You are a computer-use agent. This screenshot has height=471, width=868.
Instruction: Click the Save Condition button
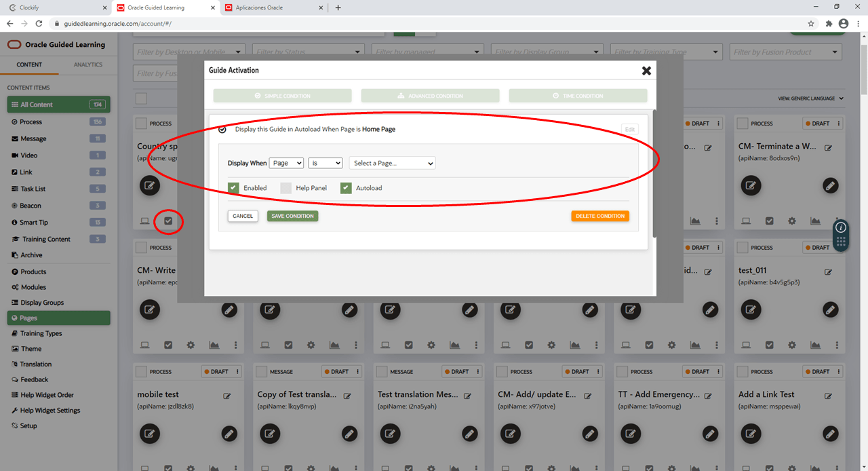point(292,216)
